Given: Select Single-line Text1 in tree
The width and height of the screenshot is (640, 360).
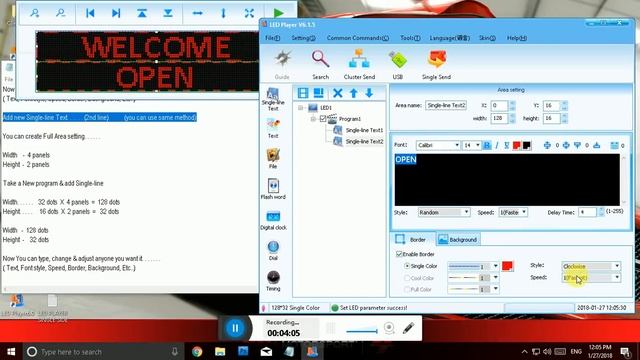Looking at the screenshot, I should coord(364,130).
